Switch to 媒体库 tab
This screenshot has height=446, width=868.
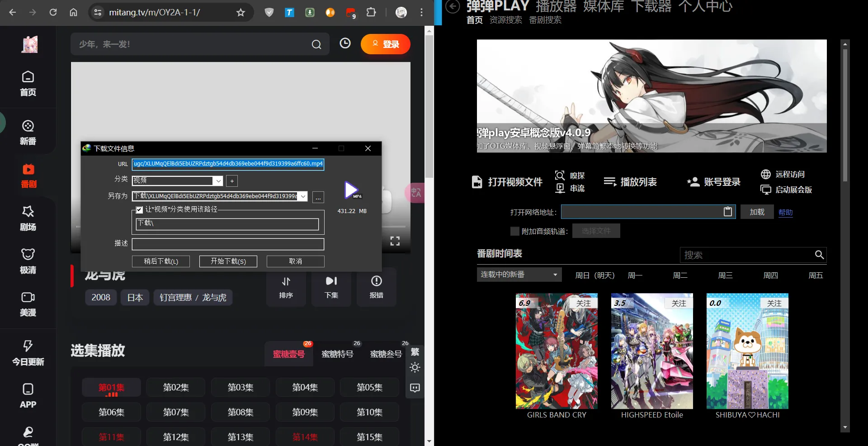(x=604, y=6)
